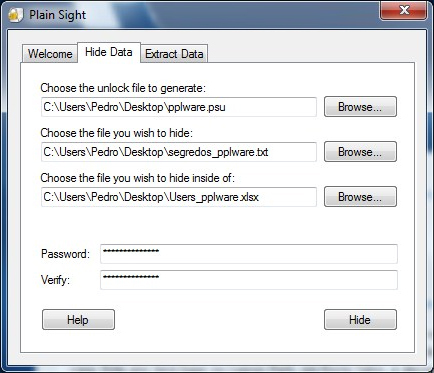434x373 pixels.
Task: Switch to the Welcome tab
Action: [50, 54]
